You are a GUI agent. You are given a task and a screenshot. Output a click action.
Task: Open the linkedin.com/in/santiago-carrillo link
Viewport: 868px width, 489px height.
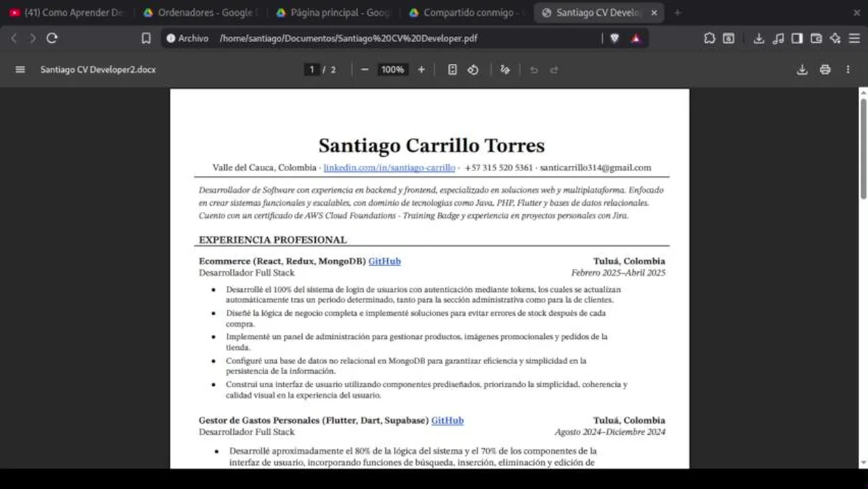389,168
